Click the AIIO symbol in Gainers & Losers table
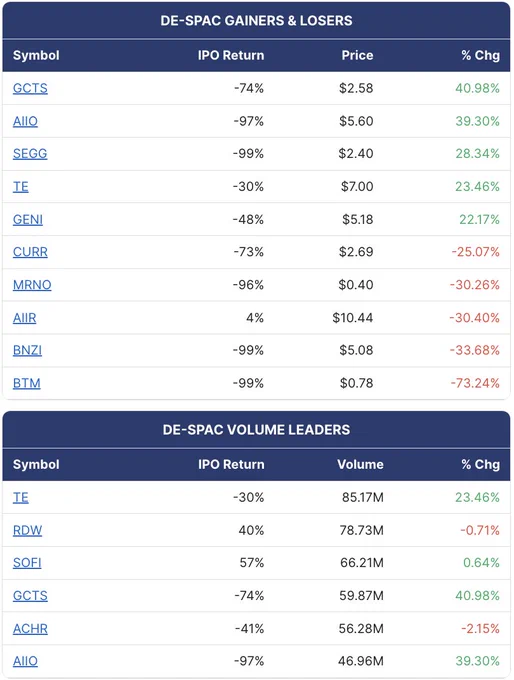This screenshot has height=680, width=514. (x=25, y=121)
